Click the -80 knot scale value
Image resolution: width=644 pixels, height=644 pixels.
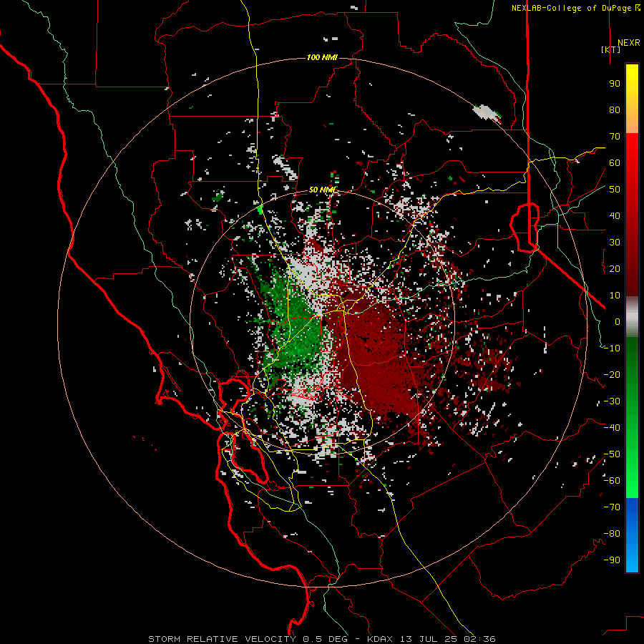pos(612,534)
